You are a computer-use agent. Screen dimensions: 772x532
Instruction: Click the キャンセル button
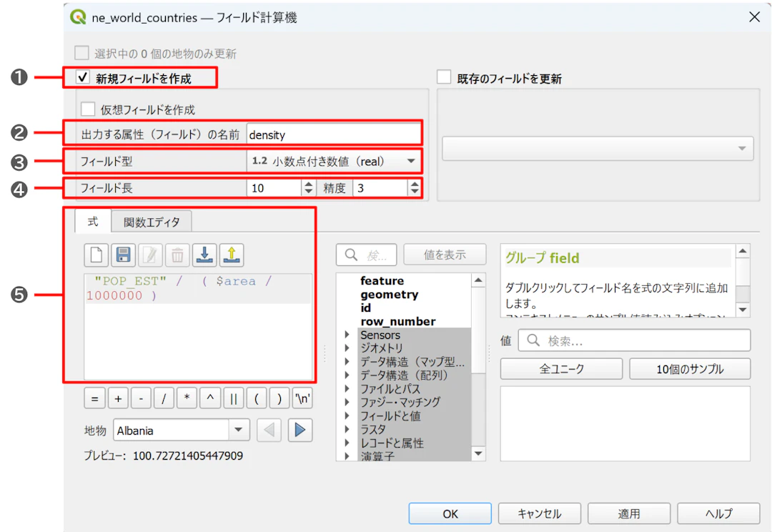click(540, 514)
